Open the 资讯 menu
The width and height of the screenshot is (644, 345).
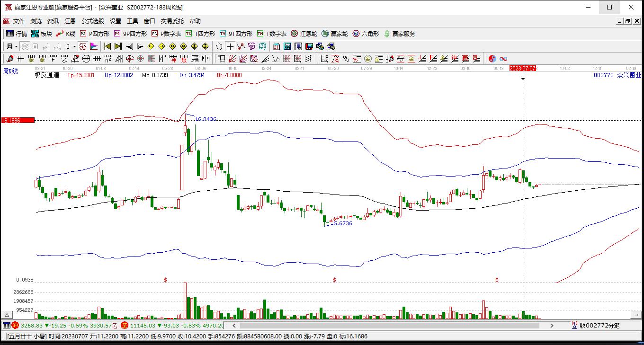tap(53, 21)
